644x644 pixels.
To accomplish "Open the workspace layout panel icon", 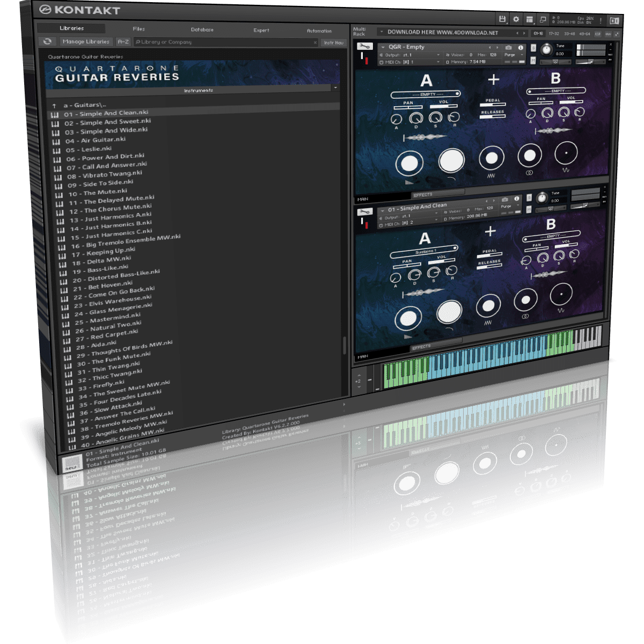I will coord(530,20).
